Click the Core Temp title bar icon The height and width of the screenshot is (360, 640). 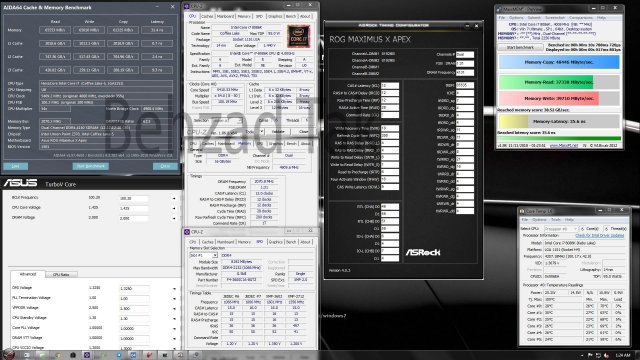point(522,211)
